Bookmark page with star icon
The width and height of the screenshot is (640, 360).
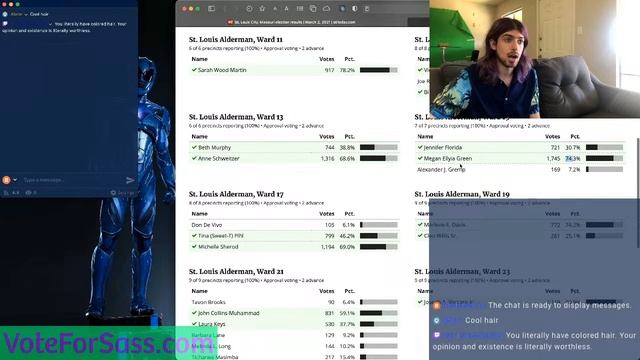262,9
